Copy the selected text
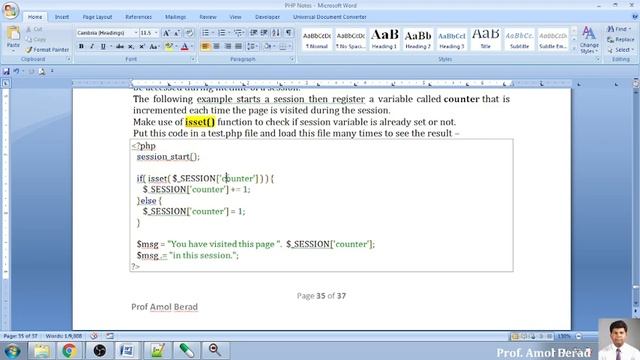The width and height of the screenshot is (640, 360). [36, 40]
